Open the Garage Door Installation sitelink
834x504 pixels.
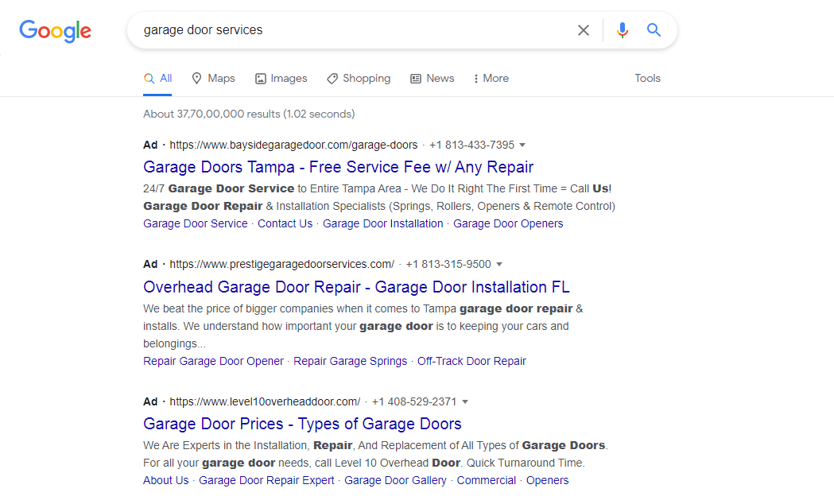pos(383,224)
